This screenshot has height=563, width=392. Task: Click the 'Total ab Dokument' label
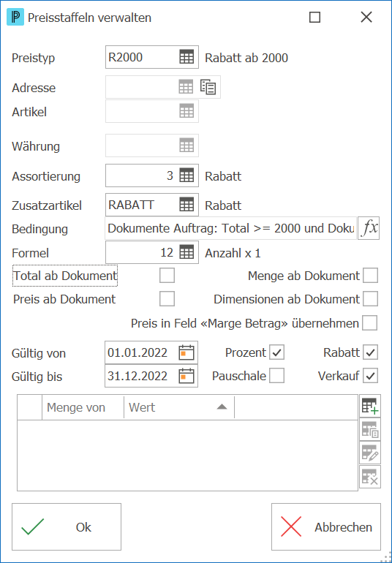[65, 276]
